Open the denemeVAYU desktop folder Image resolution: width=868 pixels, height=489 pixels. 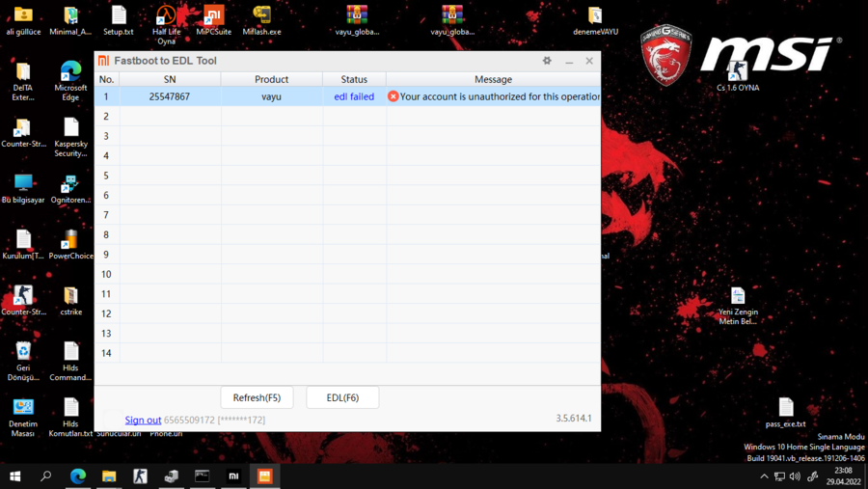pyautogui.click(x=596, y=20)
